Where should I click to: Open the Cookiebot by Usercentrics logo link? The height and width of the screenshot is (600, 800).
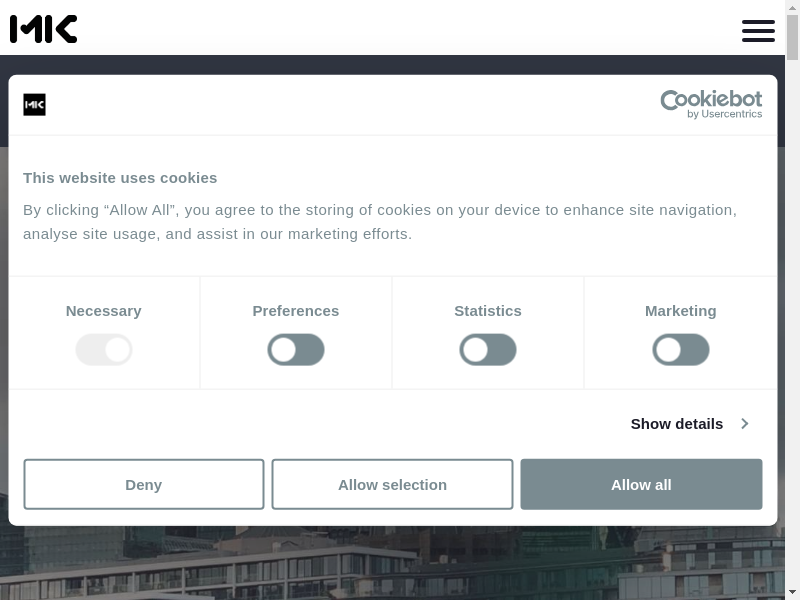pyautogui.click(x=711, y=104)
